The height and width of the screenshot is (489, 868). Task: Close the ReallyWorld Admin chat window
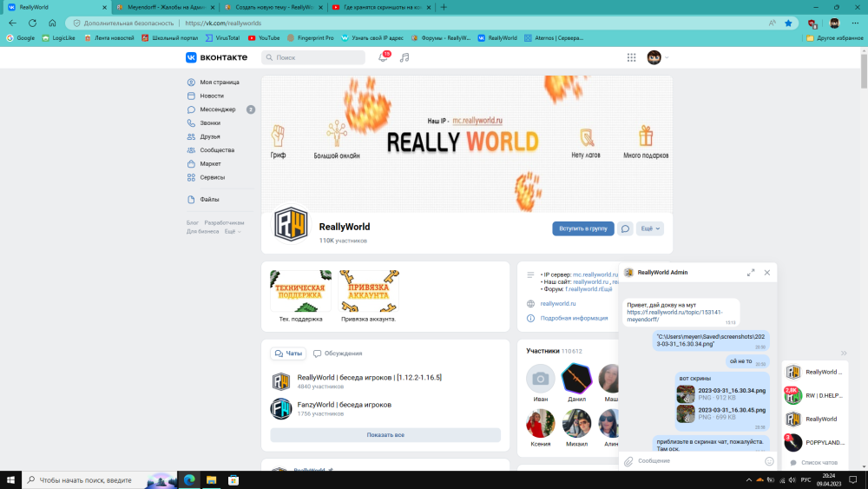pos(766,273)
